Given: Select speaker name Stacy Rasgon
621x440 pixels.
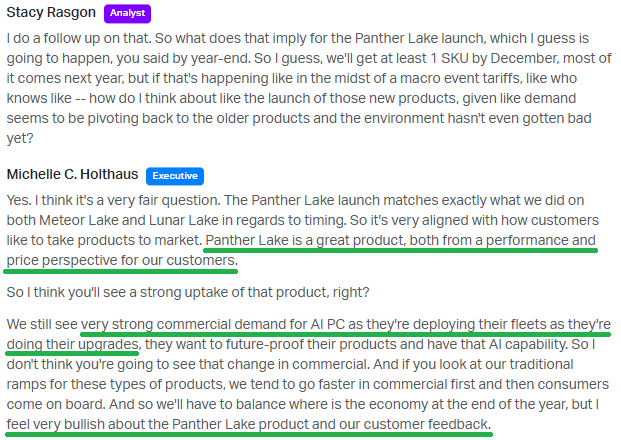Looking at the screenshot, I should pyautogui.click(x=51, y=12).
